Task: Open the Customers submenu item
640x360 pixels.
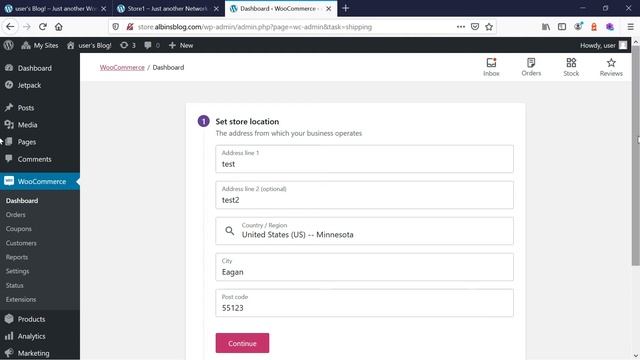Action: tap(21, 243)
